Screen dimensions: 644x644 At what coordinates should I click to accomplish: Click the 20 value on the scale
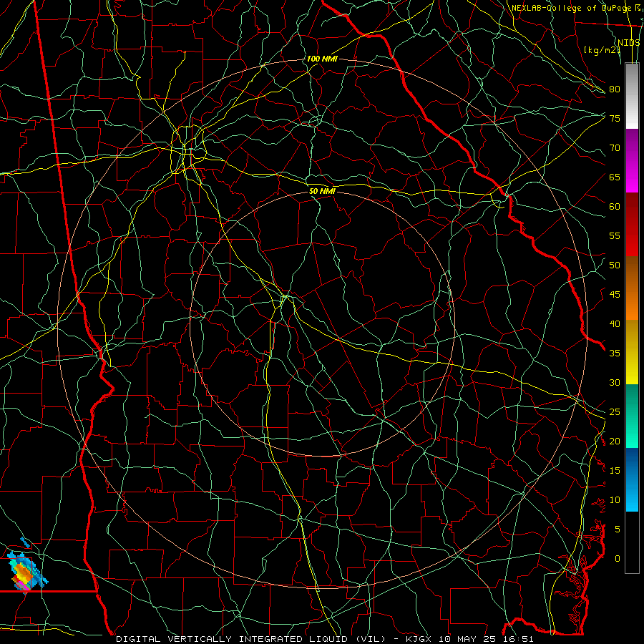click(x=615, y=441)
